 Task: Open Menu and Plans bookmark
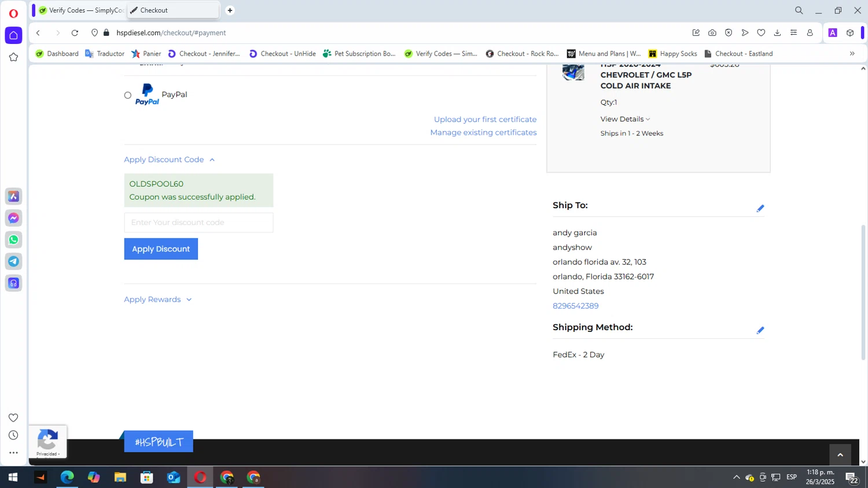click(x=604, y=54)
